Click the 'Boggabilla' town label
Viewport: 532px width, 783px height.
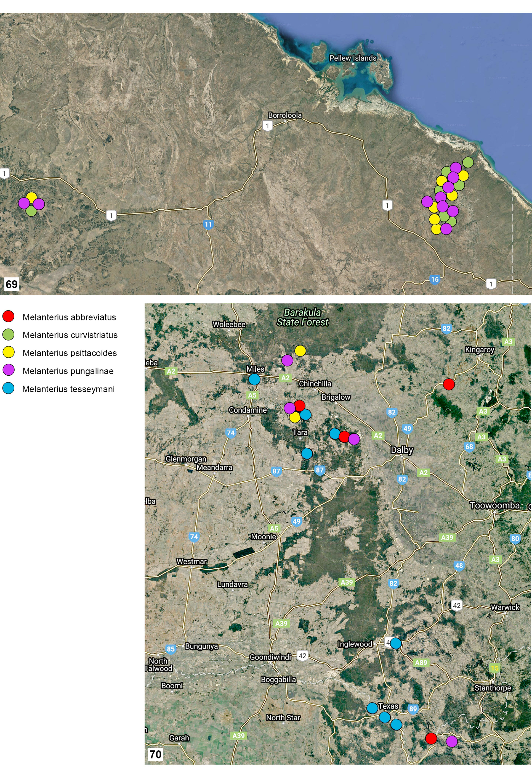coord(278,679)
